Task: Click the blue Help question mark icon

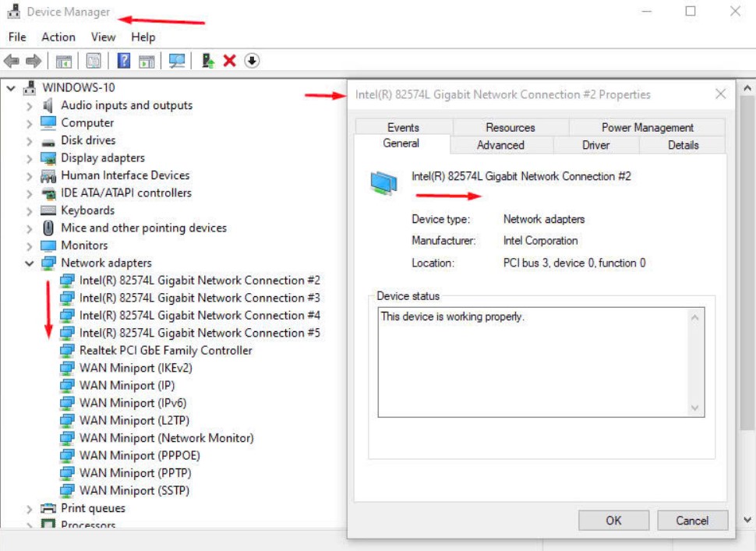Action: click(x=124, y=61)
